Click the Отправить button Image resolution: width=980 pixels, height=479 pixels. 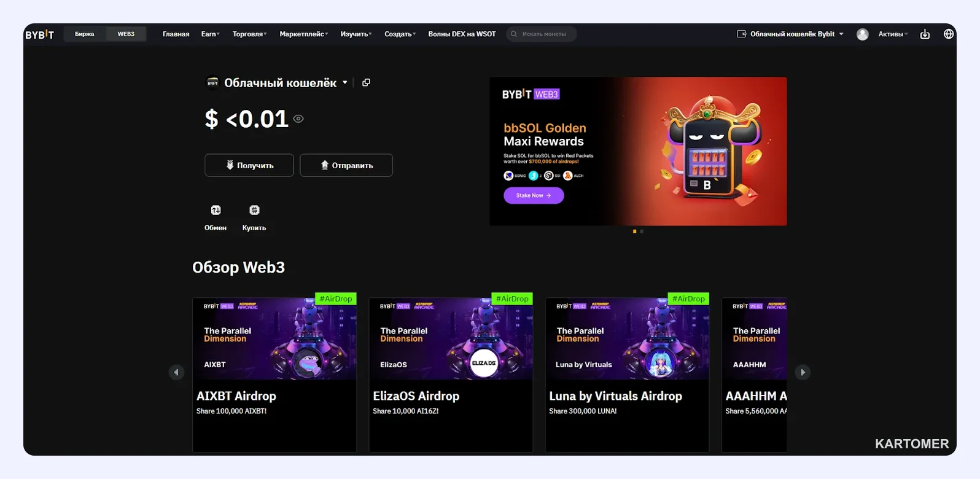click(x=346, y=165)
